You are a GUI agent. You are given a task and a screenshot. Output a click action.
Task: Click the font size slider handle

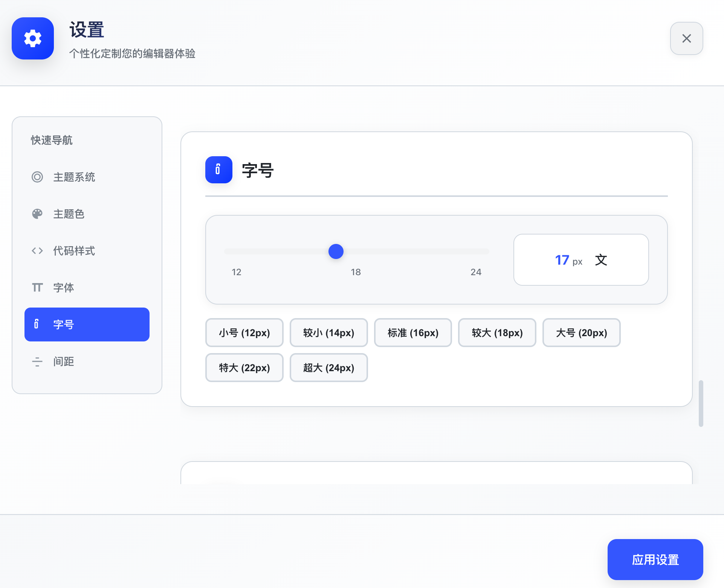coord(336,251)
